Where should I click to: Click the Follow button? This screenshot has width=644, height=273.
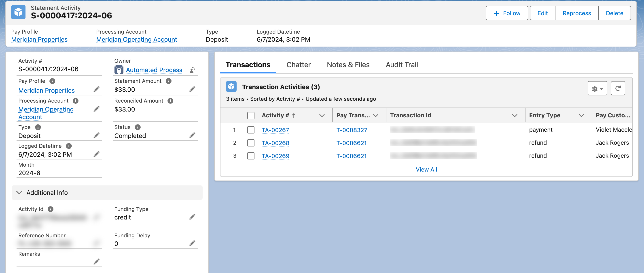tap(507, 13)
